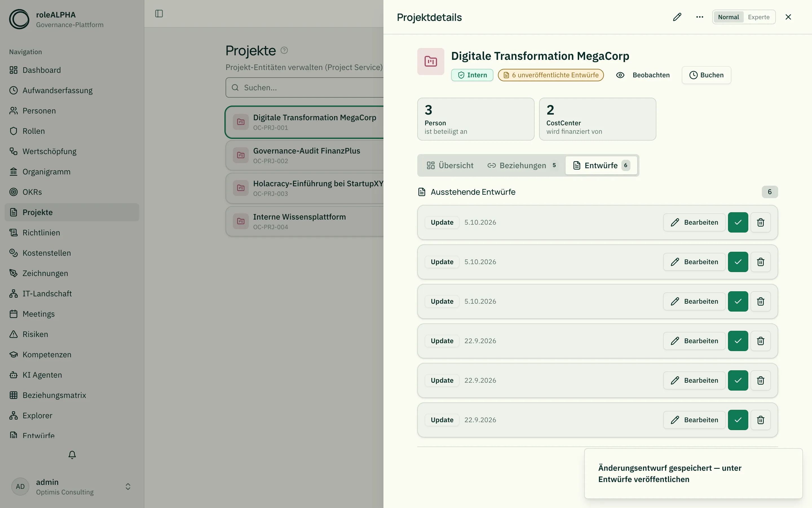Open the CostCenter wird finanziert von card
Image resolution: width=812 pixels, height=508 pixels.
[598, 119]
